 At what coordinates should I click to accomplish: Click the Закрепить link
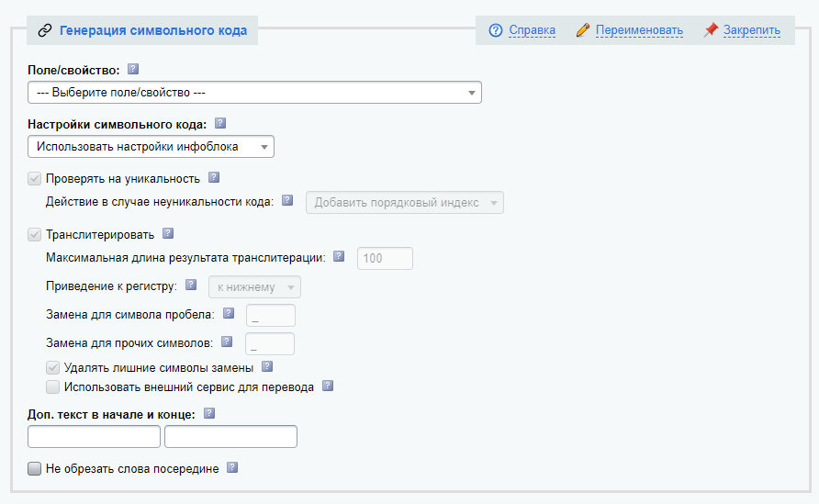751,30
